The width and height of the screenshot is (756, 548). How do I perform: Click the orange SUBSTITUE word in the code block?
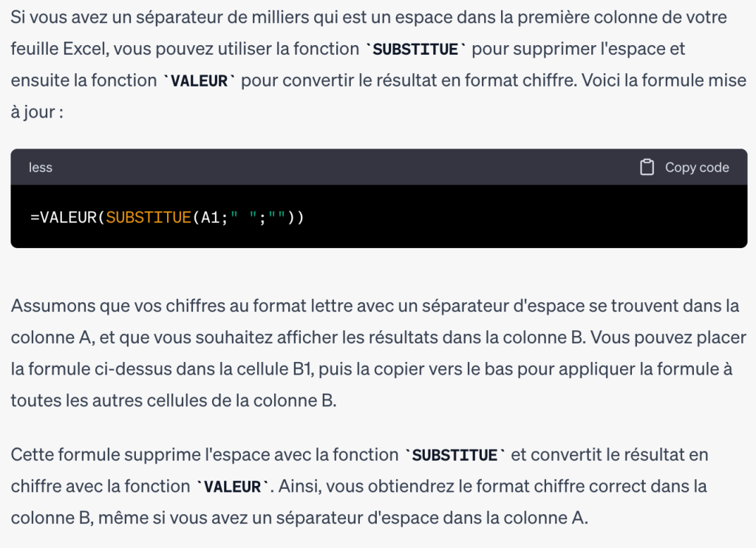(x=149, y=218)
